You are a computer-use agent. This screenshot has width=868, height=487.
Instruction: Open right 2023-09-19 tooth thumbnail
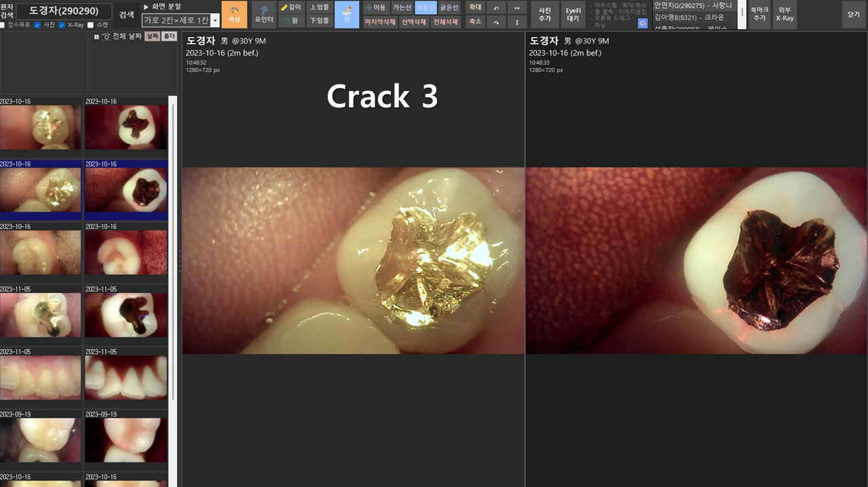pyautogui.click(x=126, y=439)
